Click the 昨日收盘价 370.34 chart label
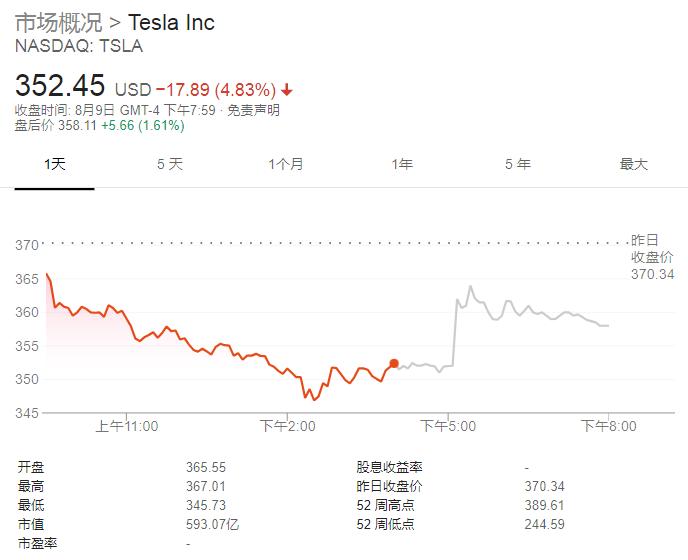Screen dimensions: 688x560 pos(654,257)
